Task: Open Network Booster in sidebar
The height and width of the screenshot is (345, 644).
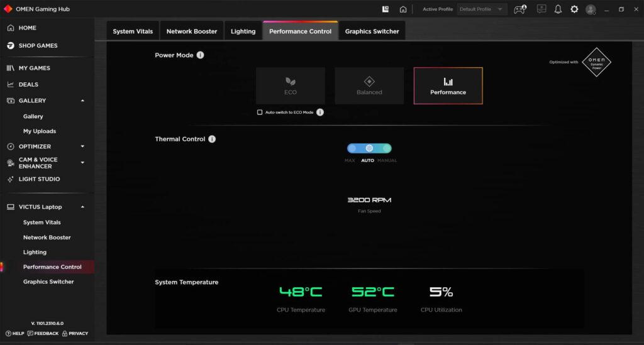Action: 47,238
